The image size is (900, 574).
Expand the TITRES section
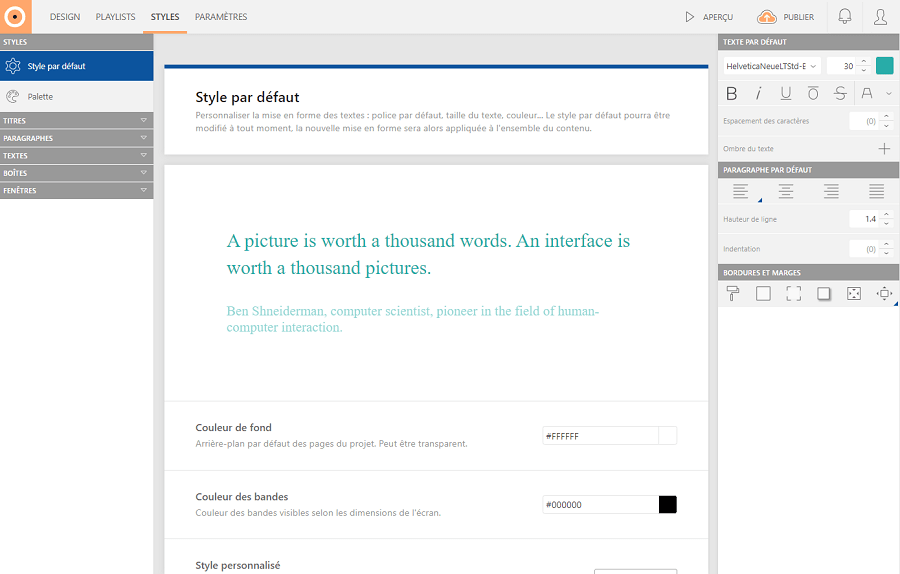76,121
